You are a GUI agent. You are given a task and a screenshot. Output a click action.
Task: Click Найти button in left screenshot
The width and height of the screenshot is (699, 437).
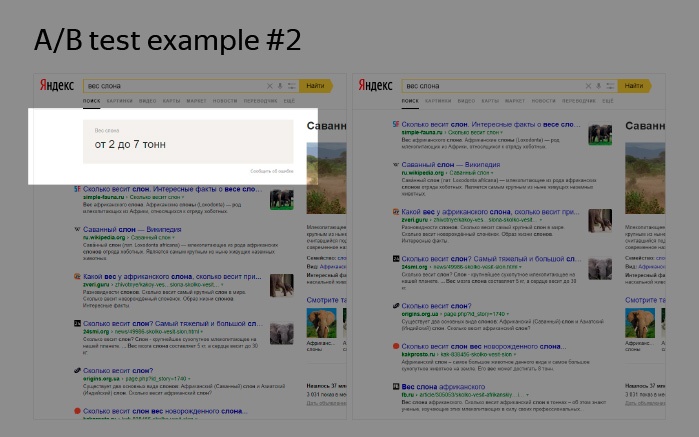[316, 86]
